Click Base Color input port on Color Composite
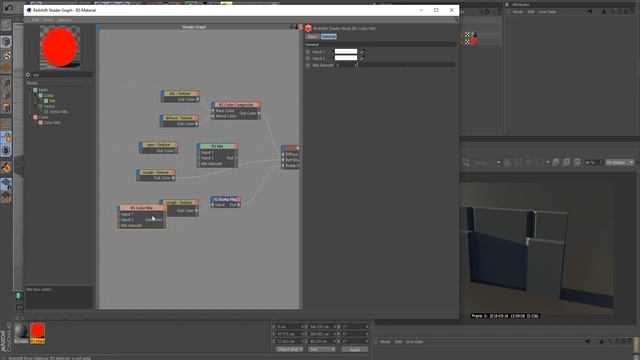Viewport: 640px width, 360px height. pos(213,111)
